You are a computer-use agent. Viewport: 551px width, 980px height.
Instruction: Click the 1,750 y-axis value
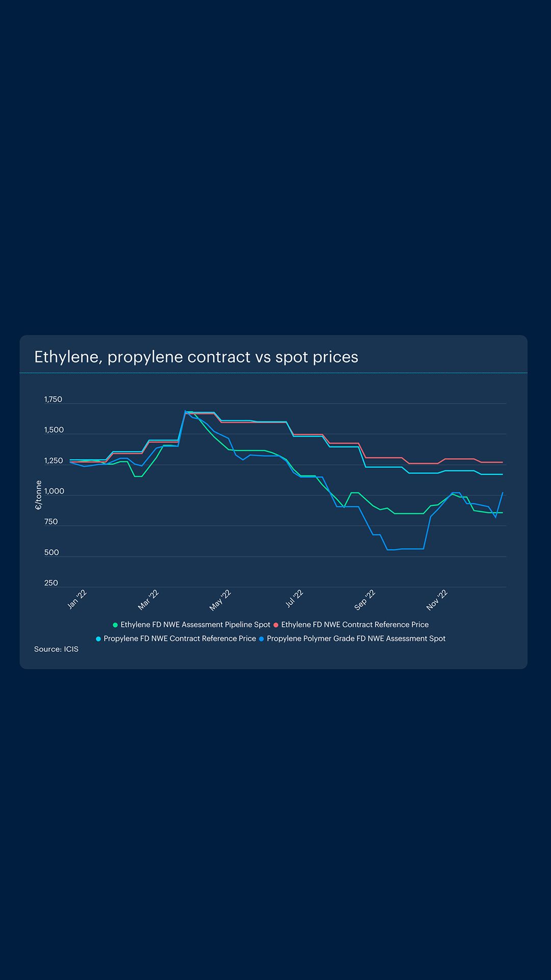[x=53, y=400]
